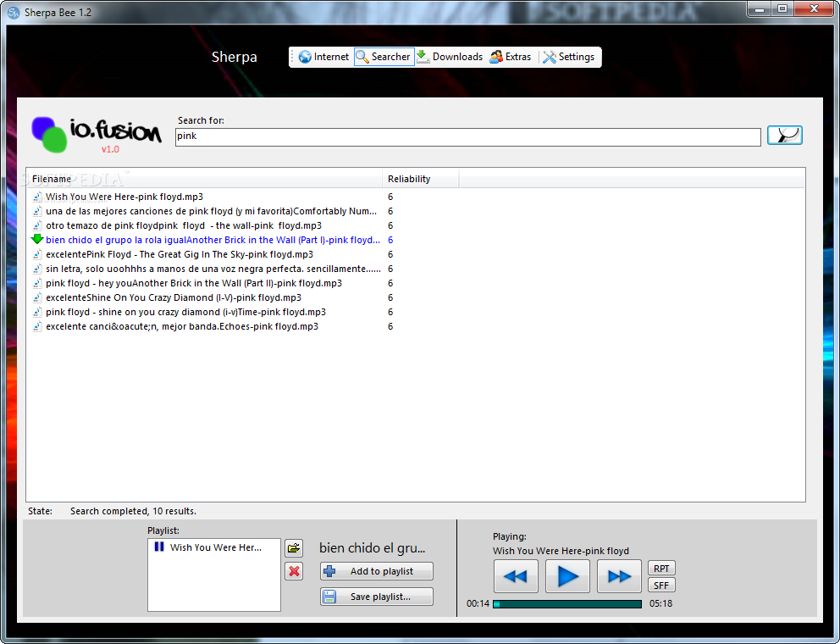Open the Internet tab
This screenshot has height=644, width=840.
pyautogui.click(x=323, y=57)
